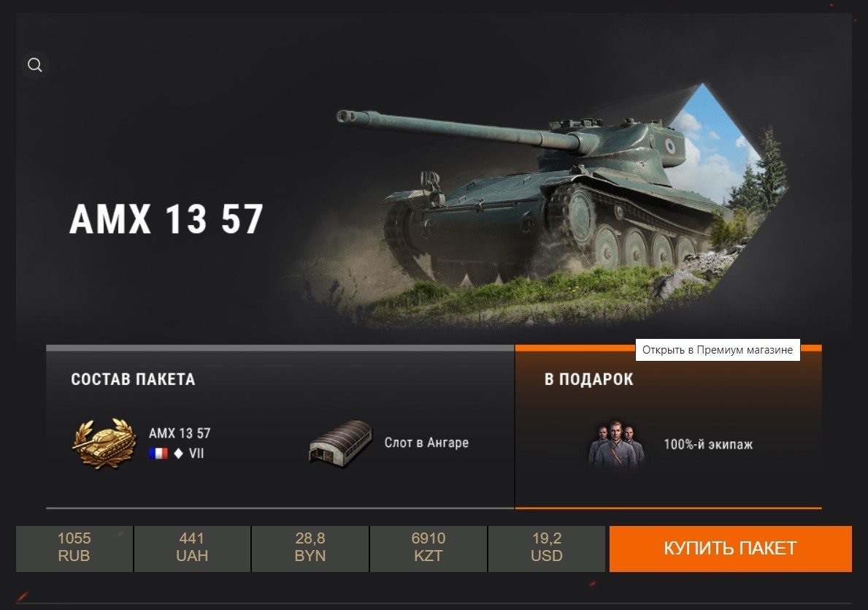Select the 6910 KZT price option
The height and width of the screenshot is (610, 868).
429,548
